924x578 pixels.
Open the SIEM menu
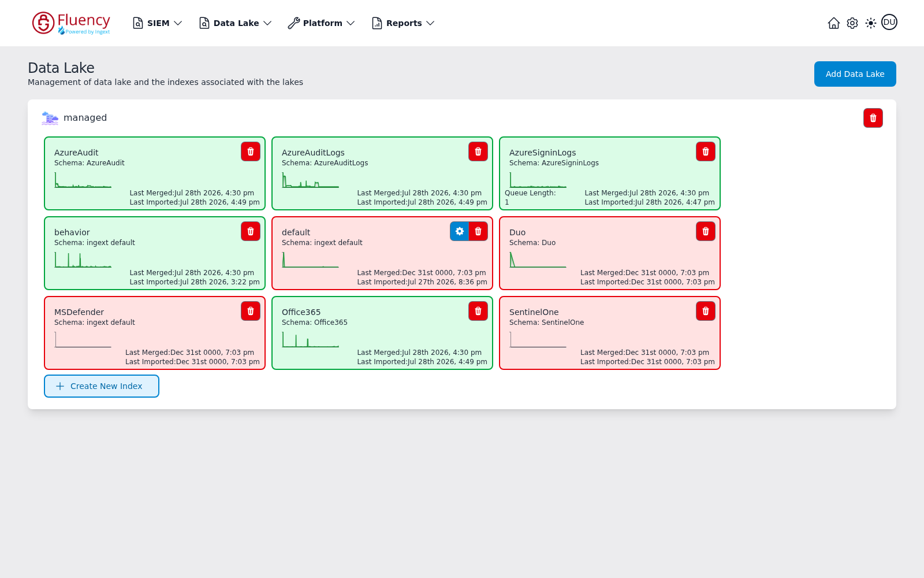(158, 23)
